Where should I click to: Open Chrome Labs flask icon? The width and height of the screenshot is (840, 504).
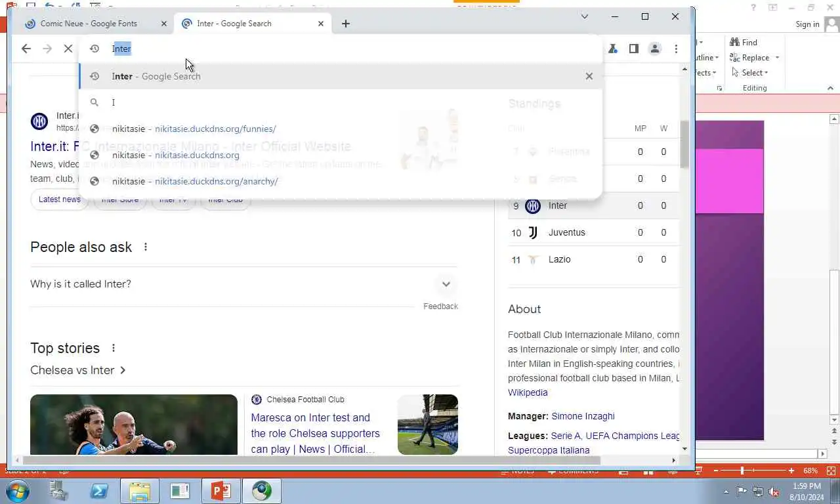613,49
